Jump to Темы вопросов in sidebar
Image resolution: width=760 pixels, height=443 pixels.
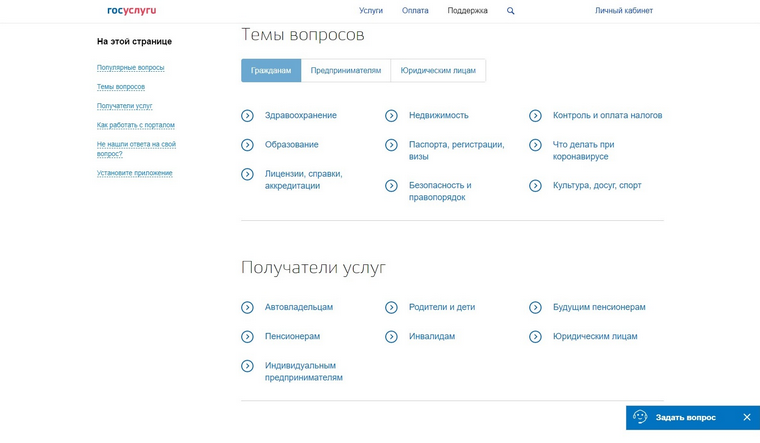click(x=121, y=87)
